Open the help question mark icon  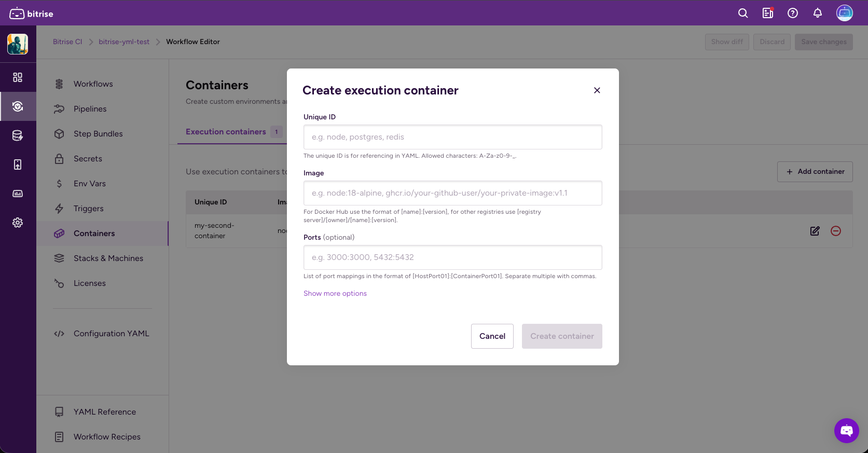point(793,13)
